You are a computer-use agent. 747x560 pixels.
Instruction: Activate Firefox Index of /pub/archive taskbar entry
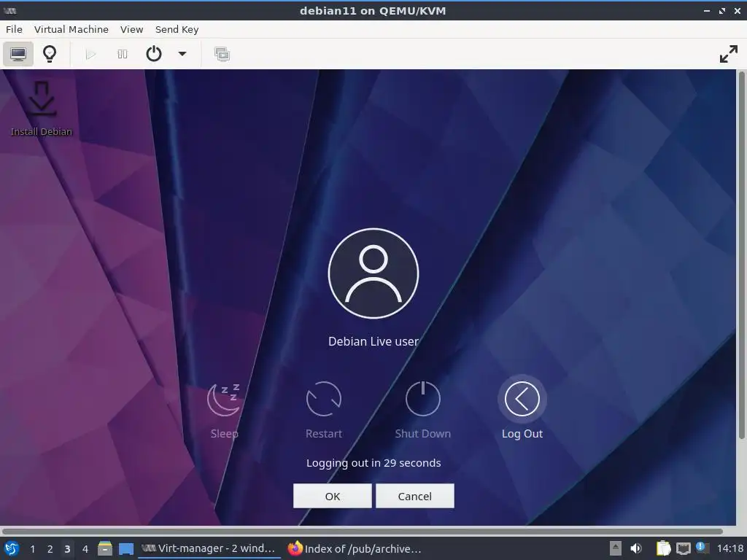coord(355,548)
